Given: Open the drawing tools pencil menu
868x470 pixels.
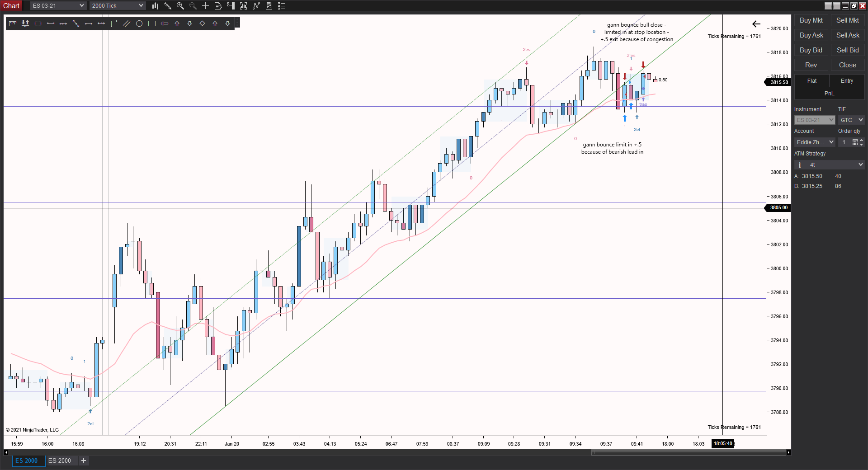Looking at the screenshot, I should click(x=168, y=6).
